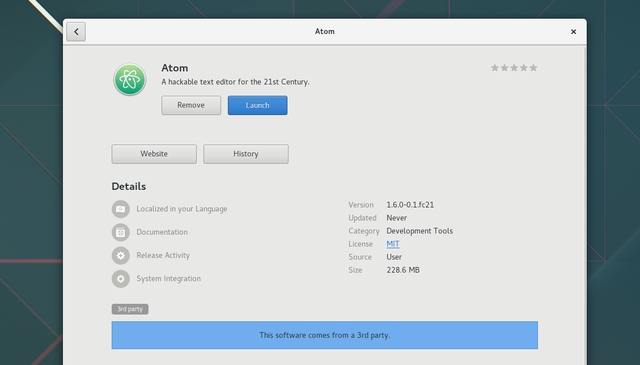Click the Atom application logo icon
Image resolution: width=640 pixels, height=365 pixels.
click(130, 79)
